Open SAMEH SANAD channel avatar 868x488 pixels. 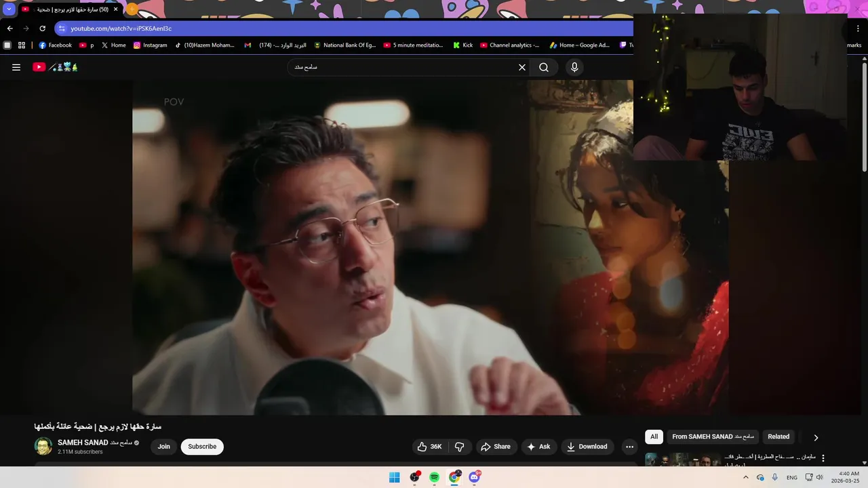click(x=43, y=447)
